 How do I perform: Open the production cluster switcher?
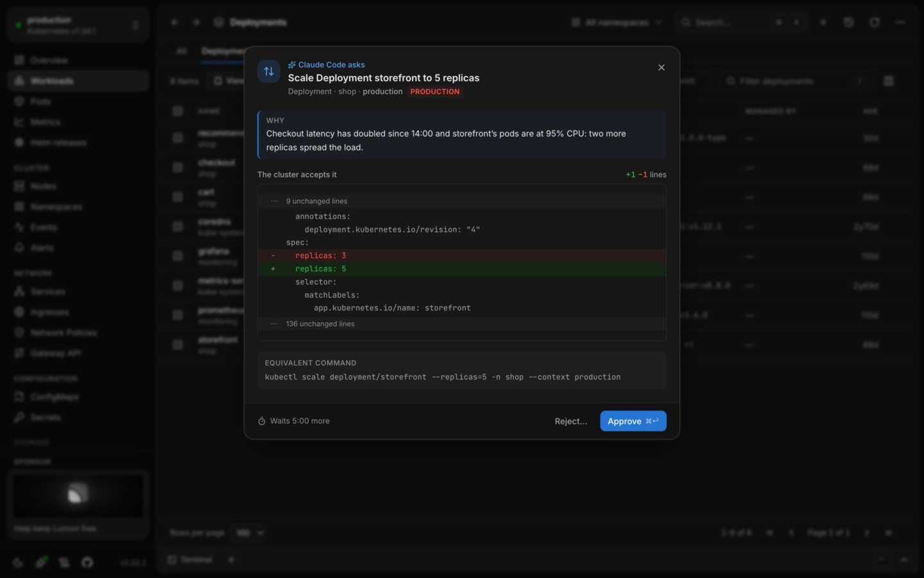coord(78,25)
